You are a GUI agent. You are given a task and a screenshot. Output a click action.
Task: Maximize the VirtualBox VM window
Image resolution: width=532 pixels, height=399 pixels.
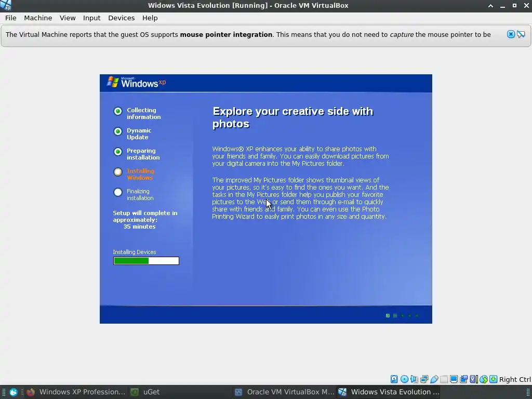click(514, 5)
